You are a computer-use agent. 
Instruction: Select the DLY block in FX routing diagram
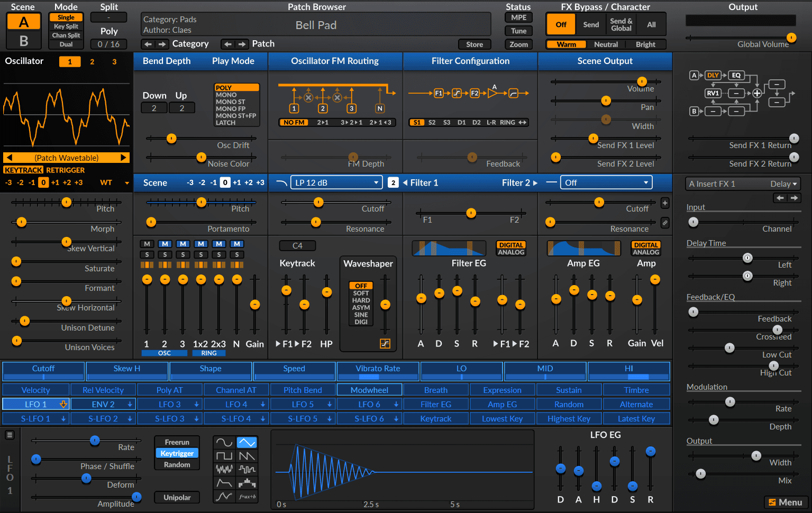pyautogui.click(x=713, y=75)
